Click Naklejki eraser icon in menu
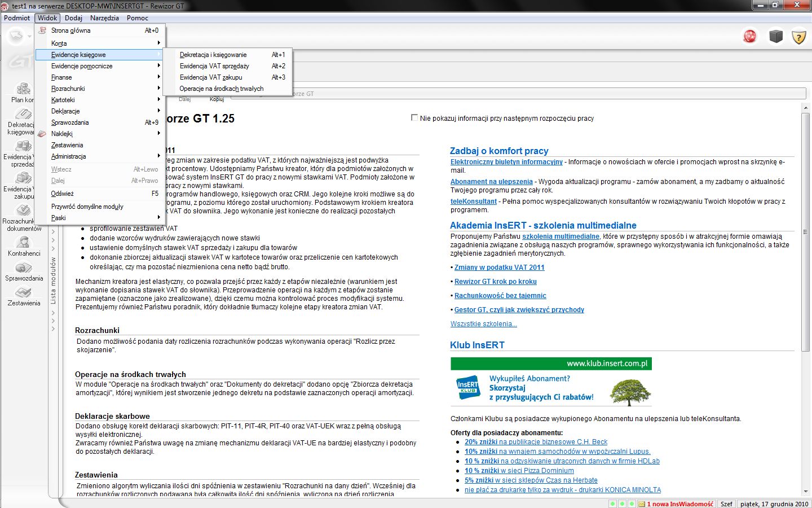Screen dimensions: 812x508 click(42, 134)
